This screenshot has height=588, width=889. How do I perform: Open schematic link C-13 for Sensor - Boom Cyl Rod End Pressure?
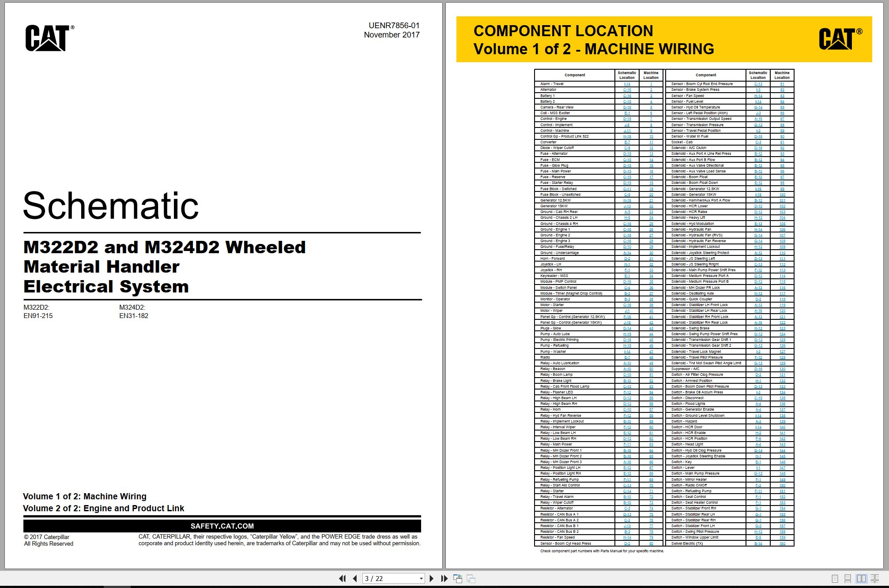(758, 84)
